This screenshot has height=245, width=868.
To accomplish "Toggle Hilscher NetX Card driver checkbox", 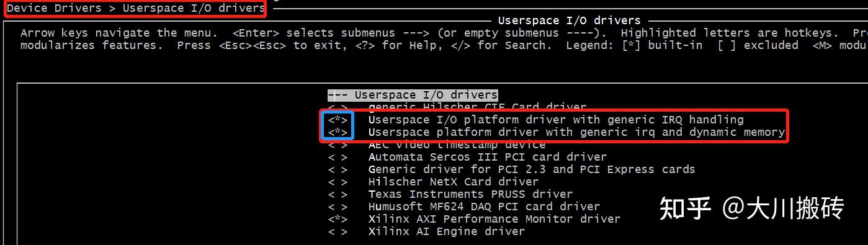I will point(338,182).
